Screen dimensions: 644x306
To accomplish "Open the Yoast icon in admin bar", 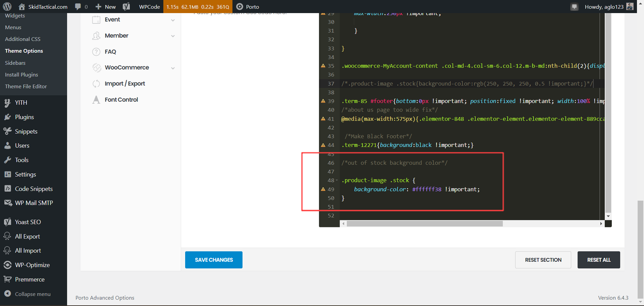I will coord(127,7).
